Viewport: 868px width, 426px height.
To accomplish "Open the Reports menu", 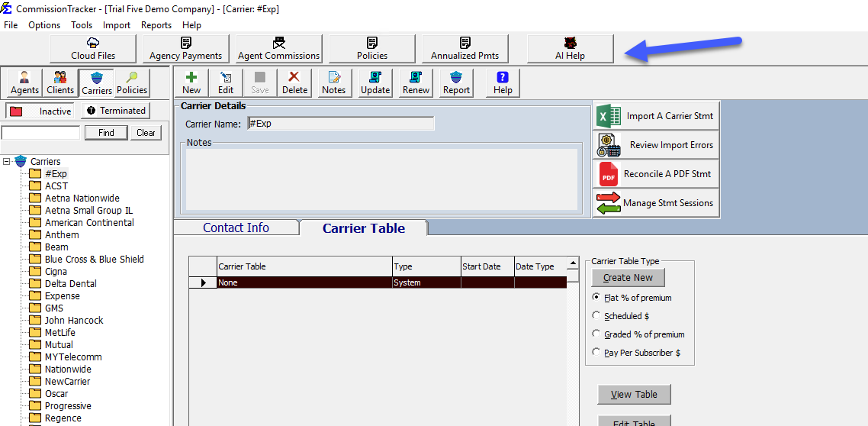I will click(156, 25).
